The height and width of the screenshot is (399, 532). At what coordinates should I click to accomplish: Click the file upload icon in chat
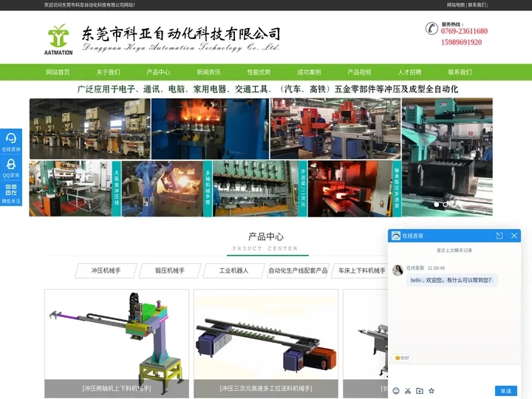[x=420, y=390]
